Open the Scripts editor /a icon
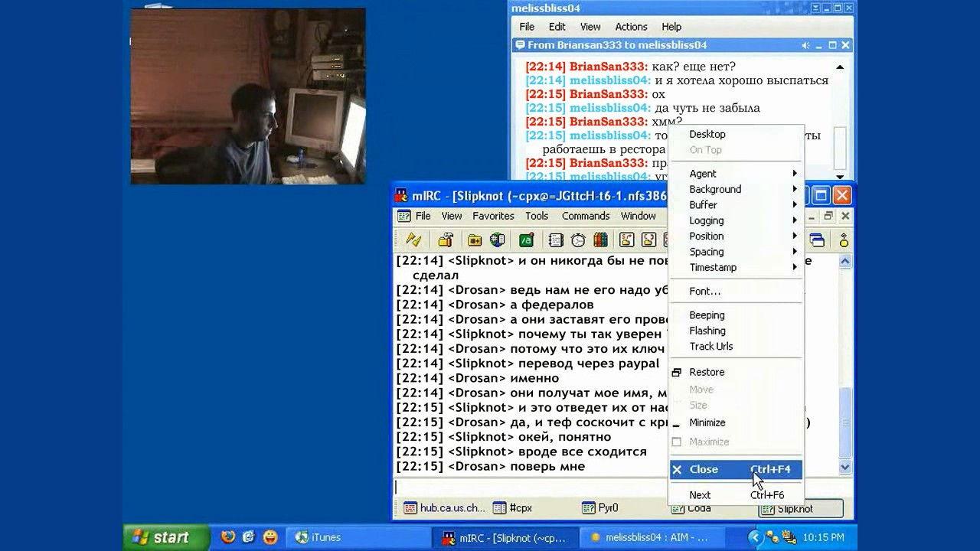The image size is (980, 551). pyautogui.click(x=527, y=240)
